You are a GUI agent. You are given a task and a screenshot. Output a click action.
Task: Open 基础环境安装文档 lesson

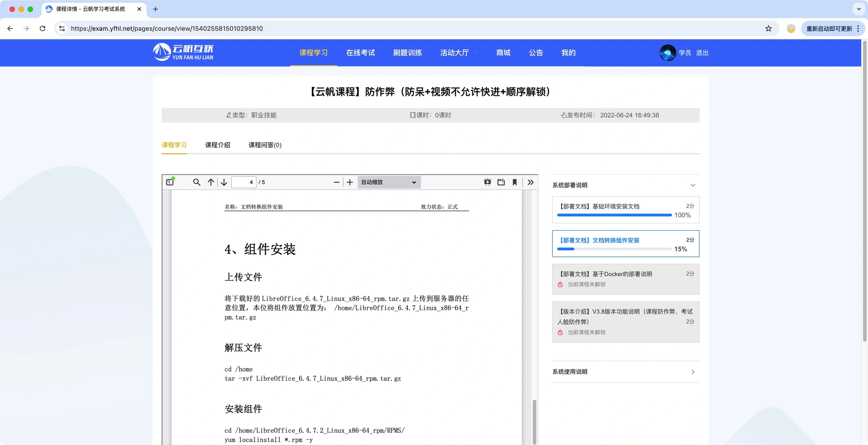[x=626, y=210]
